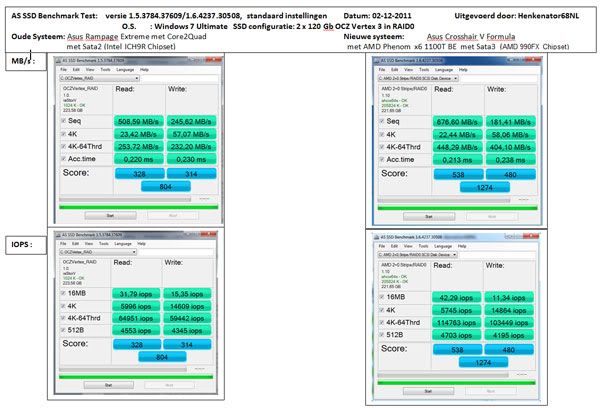
Task: Open Tools menu in the 1.6 MB/s window
Action: pos(424,70)
